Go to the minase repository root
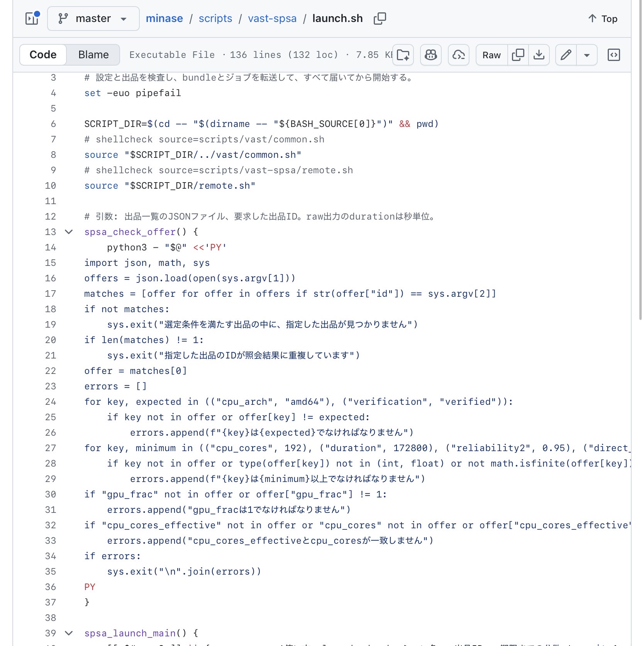The image size is (644, 646). 164,18
